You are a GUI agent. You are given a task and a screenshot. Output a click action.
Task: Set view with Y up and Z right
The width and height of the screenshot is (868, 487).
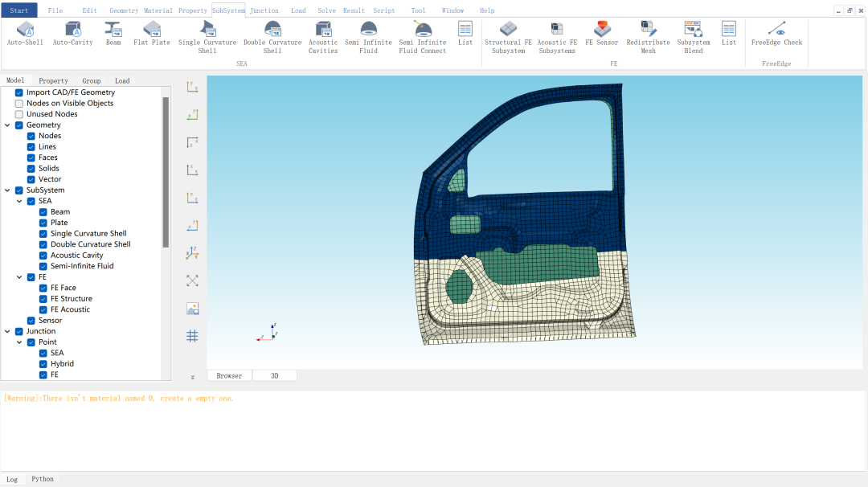tap(192, 198)
